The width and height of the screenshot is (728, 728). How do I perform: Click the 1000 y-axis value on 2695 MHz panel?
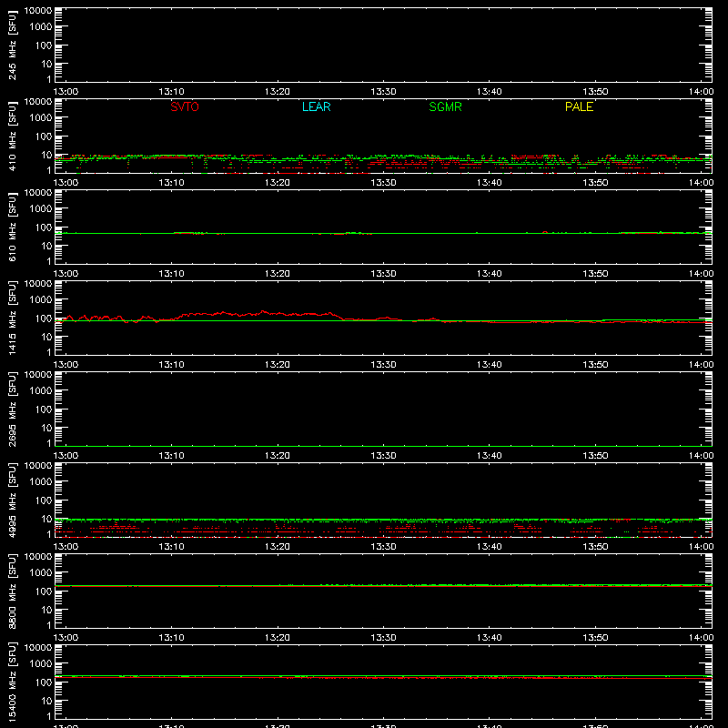click(x=41, y=391)
